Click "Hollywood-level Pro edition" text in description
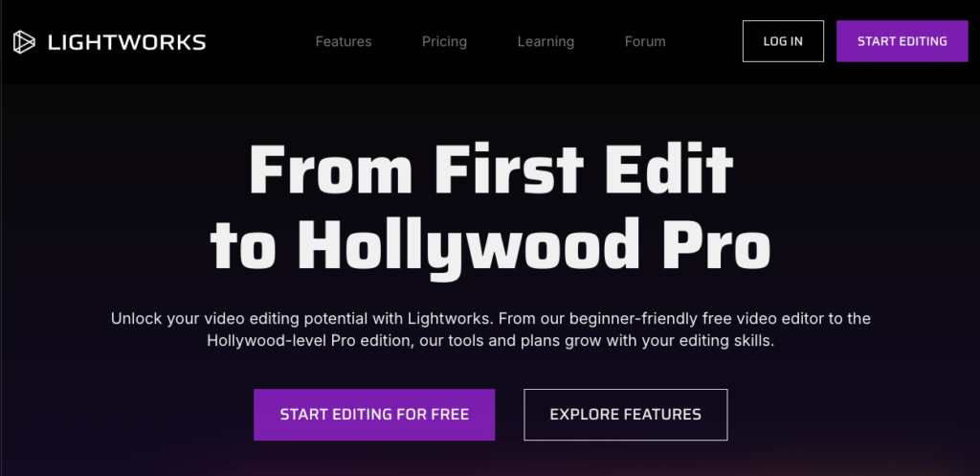 (x=308, y=342)
